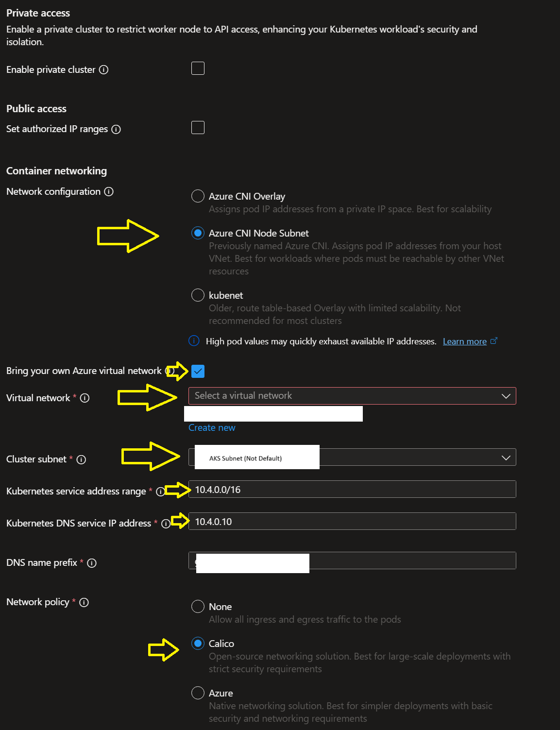Screen dimensions: 560x730
Task: Select Azure as the network policy
Action: pyautogui.click(x=198, y=693)
